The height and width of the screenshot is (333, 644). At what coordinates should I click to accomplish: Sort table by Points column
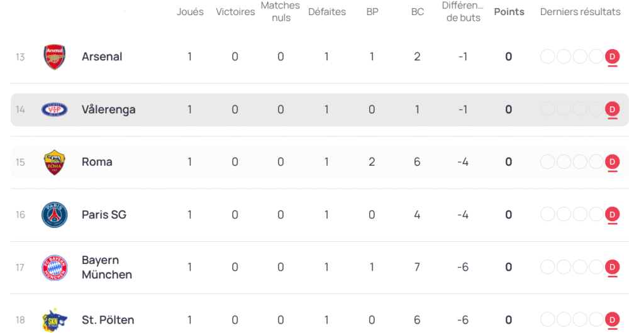pyautogui.click(x=509, y=12)
